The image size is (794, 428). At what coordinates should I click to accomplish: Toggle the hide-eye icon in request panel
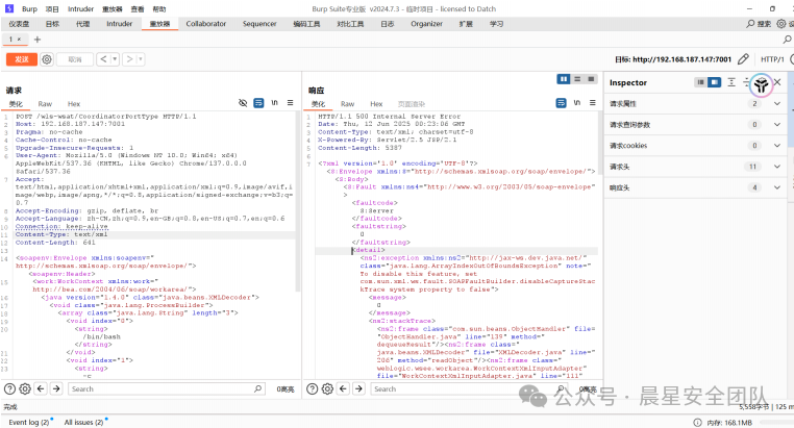[x=242, y=103]
